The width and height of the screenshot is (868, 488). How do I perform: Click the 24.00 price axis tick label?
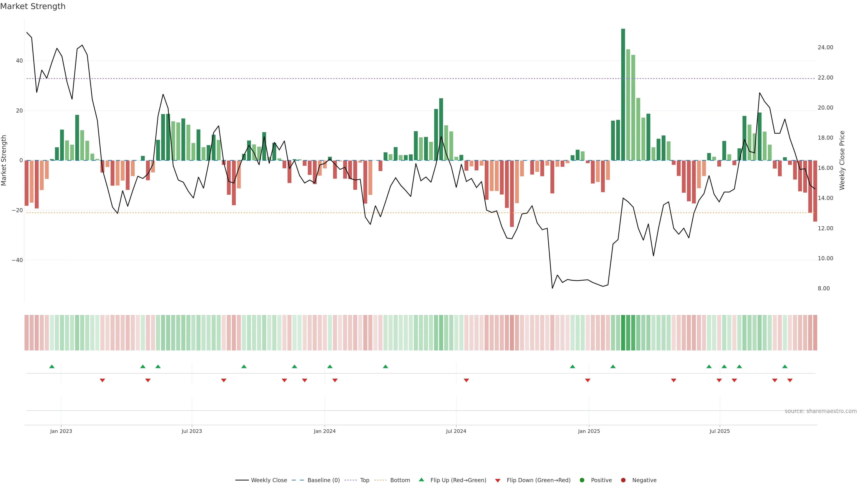point(825,47)
